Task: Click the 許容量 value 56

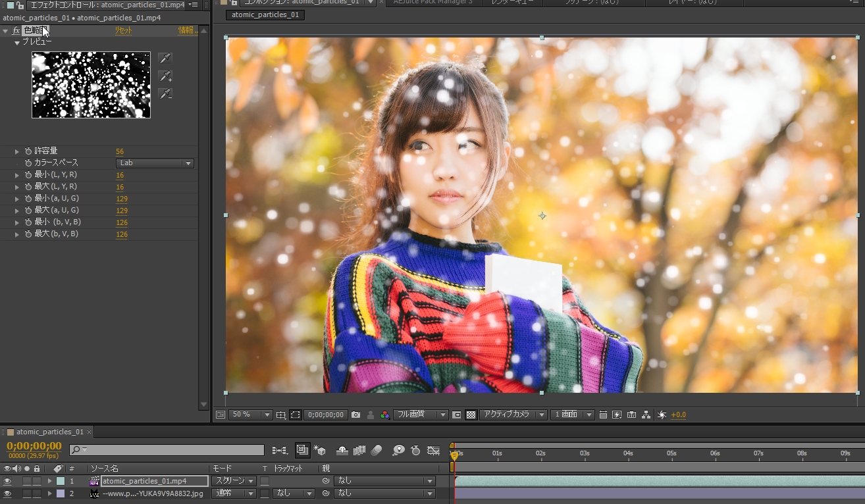Action: (120, 152)
